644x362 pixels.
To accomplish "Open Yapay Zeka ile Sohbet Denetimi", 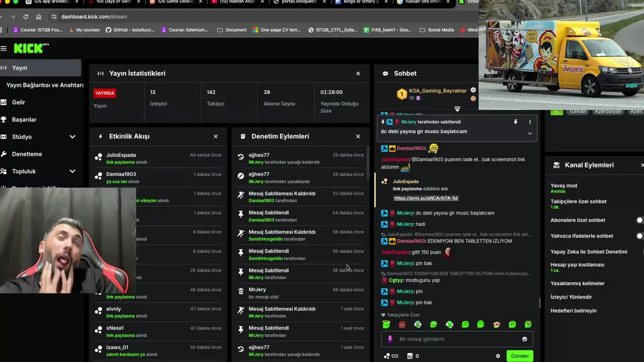I will coord(589,251).
